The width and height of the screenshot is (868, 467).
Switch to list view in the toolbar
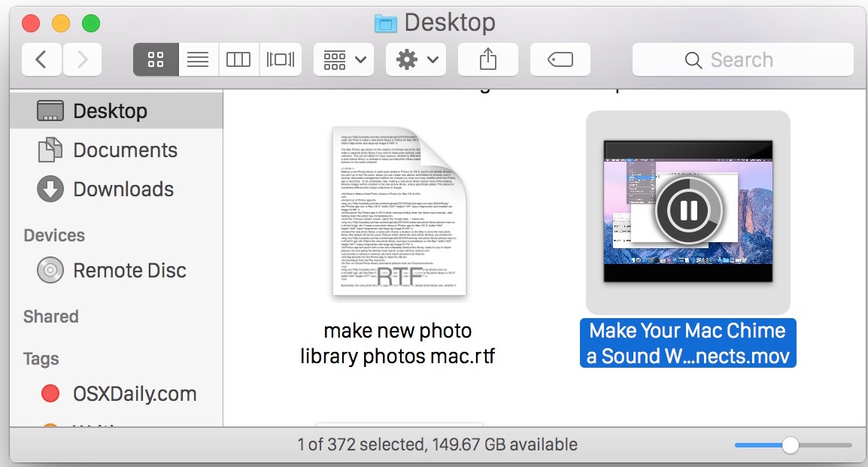198,59
